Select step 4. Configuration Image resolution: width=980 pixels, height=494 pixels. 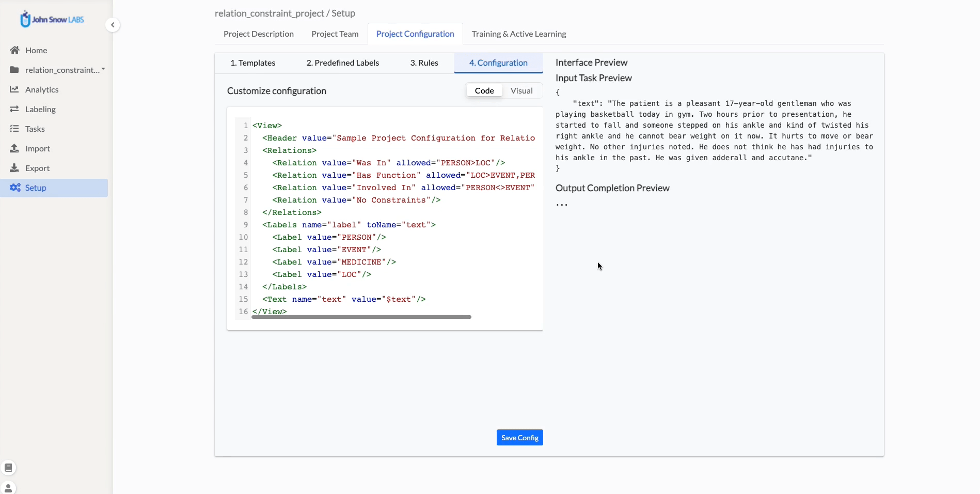[x=498, y=63]
